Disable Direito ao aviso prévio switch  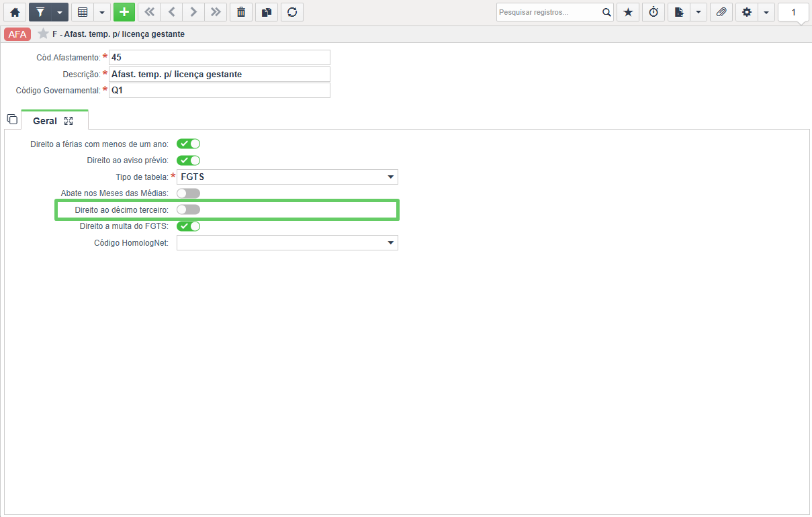click(189, 160)
